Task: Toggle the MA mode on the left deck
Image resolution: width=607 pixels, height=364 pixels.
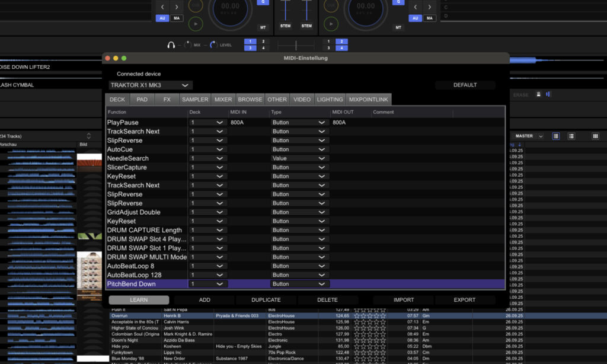Action: coord(176,18)
